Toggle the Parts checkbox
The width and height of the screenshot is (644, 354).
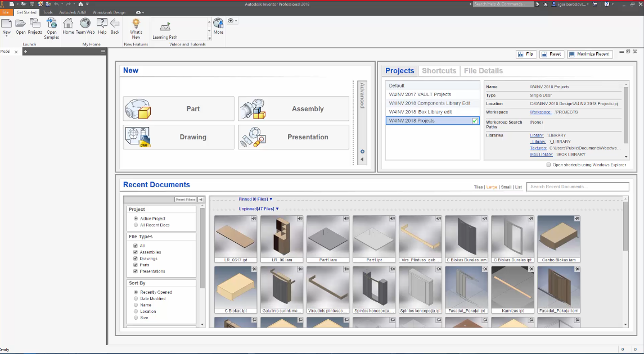(x=135, y=265)
